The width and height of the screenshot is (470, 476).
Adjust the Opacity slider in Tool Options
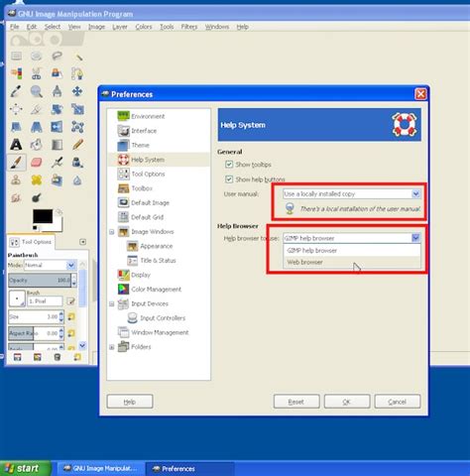click(40, 281)
